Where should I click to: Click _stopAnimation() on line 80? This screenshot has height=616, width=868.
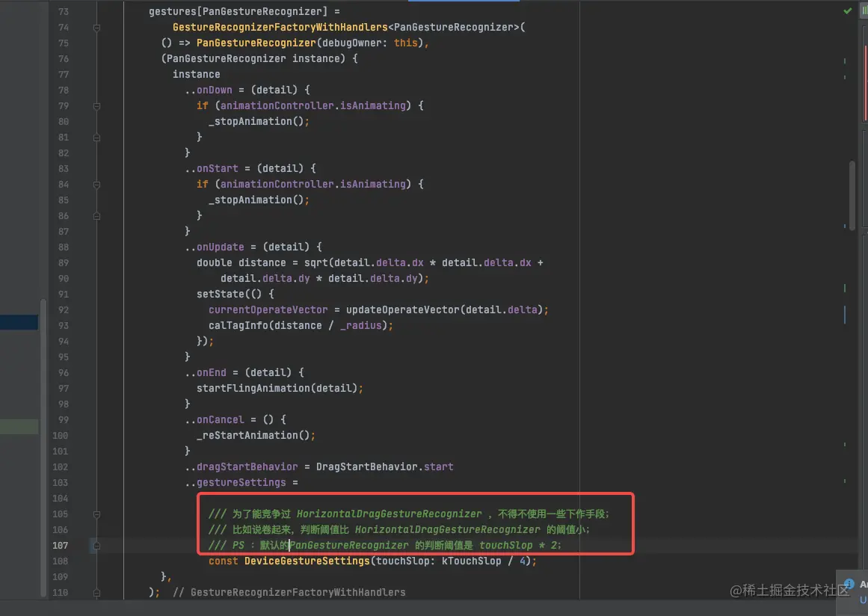point(256,121)
